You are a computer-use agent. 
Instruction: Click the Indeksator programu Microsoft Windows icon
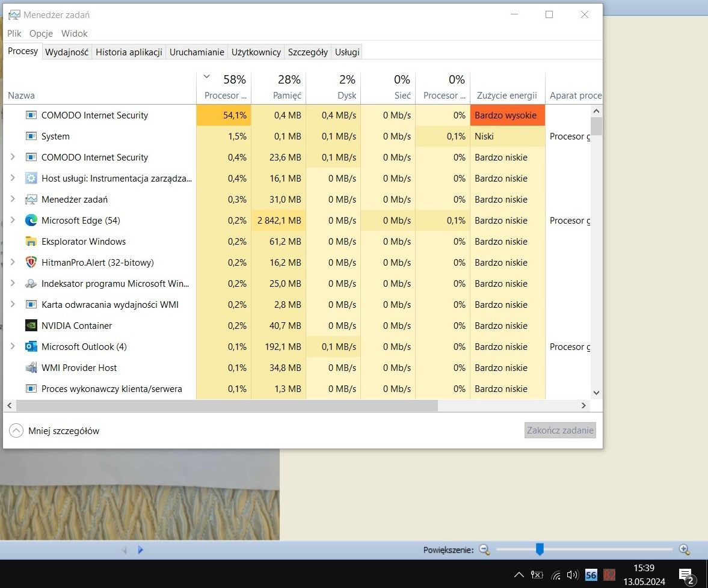(x=31, y=283)
